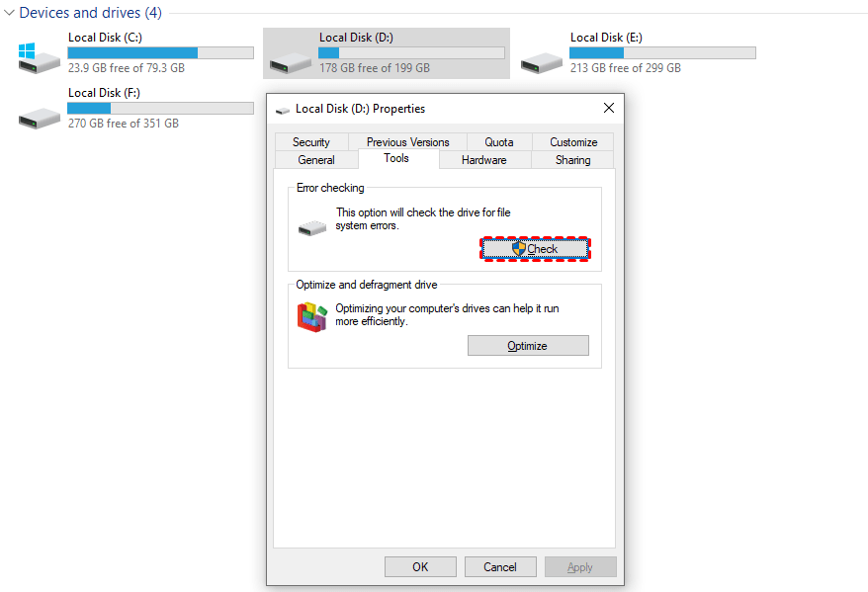
Task: Select the Local Disk (D:) drive icon
Action: [x=290, y=63]
